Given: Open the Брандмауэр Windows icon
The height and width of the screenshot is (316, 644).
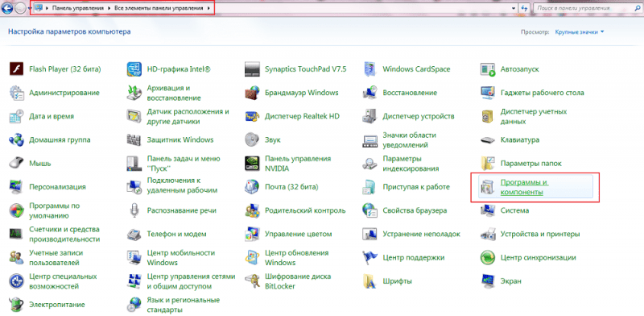Looking at the screenshot, I should (x=252, y=93).
